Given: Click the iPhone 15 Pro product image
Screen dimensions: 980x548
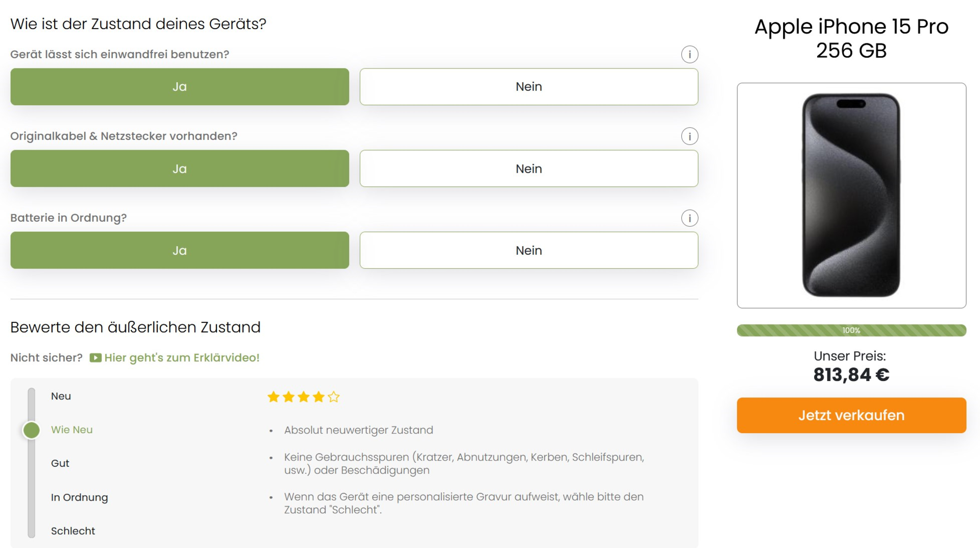Looking at the screenshot, I should tap(851, 195).
